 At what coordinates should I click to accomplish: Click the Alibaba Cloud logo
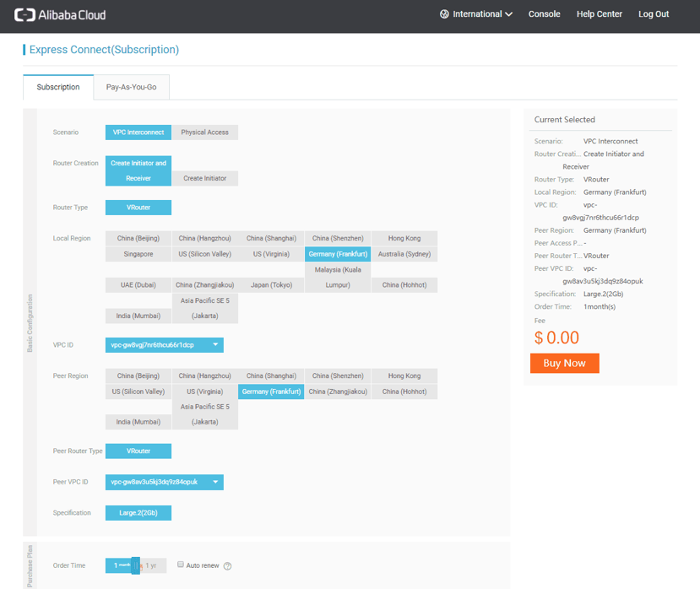(x=60, y=14)
